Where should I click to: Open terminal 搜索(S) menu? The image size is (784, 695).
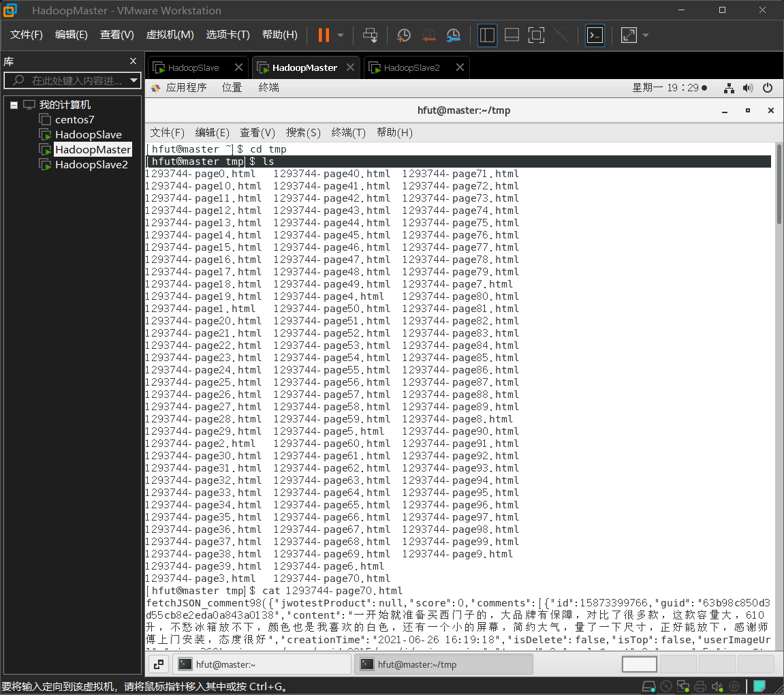303,132
